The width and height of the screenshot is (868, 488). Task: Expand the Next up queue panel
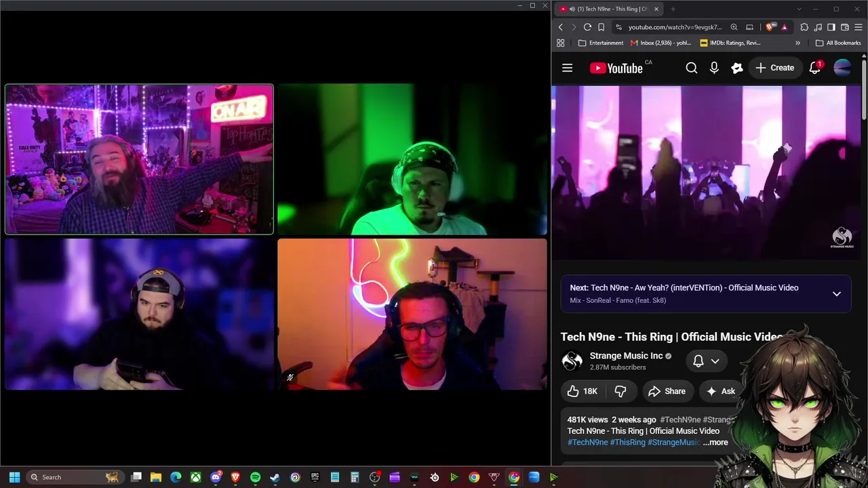point(837,294)
